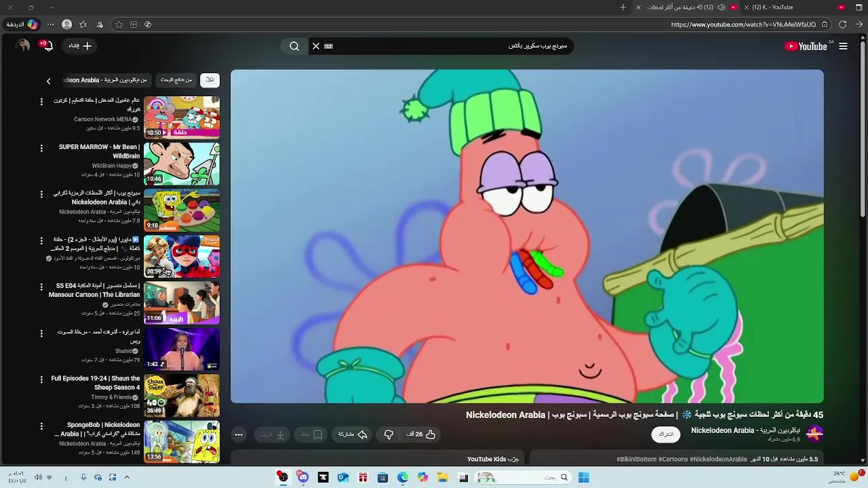
Task: Open the on-screen keyboard icon in search
Action: point(329,46)
